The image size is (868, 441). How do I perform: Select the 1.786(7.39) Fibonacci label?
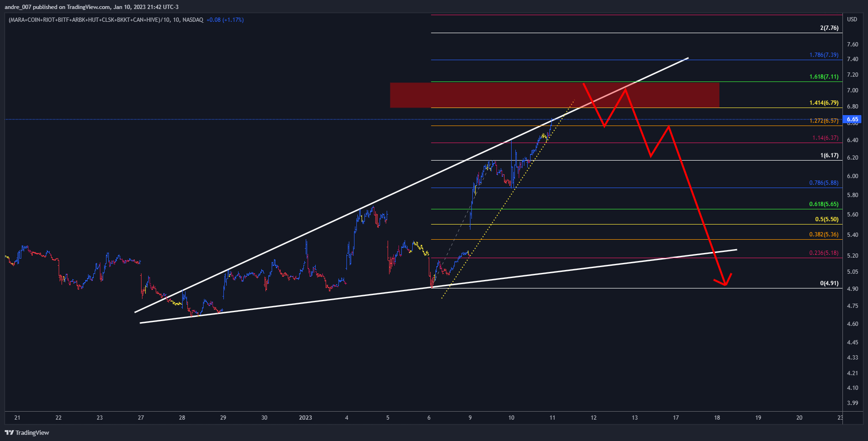824,55
